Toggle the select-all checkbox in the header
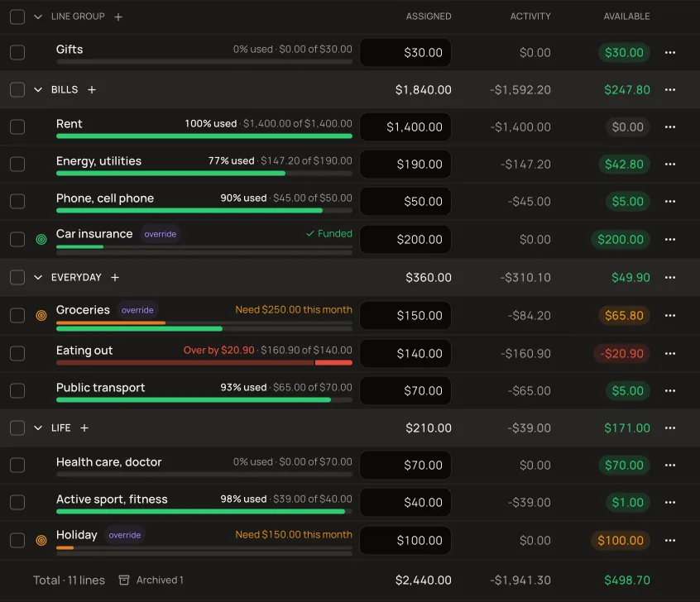The height and width of the screenshot is (602, 700). point(17,17)
